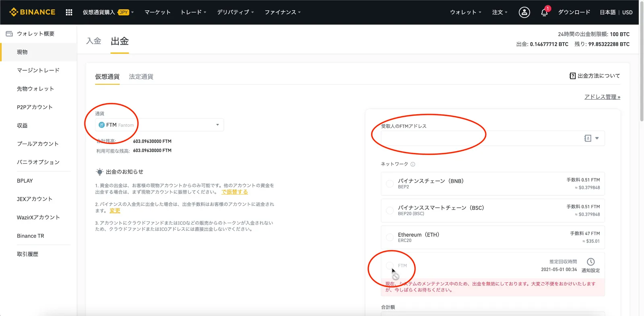
Task: Click the FTM coin icon in currency selector
Action: click(x=101, y=125)
